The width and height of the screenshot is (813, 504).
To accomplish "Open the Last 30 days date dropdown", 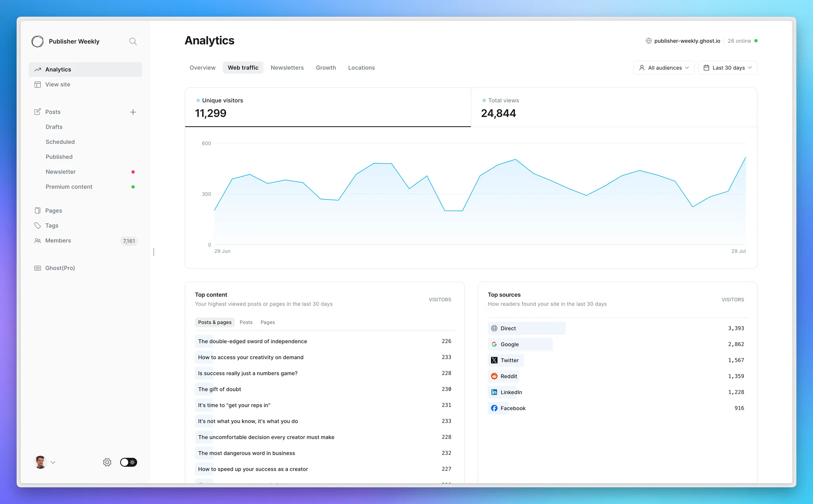I will click(x=728, y=67).
